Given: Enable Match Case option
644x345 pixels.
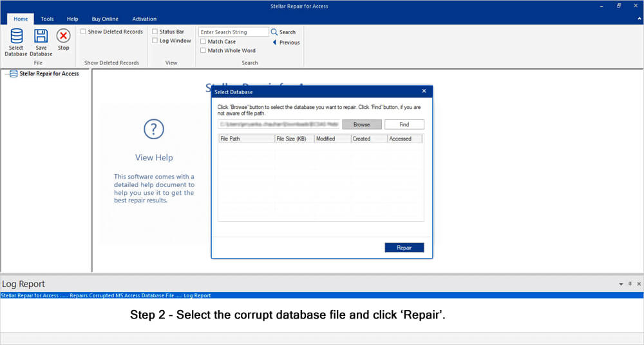Looking at the screenshot, I should (x=203, y=41).
